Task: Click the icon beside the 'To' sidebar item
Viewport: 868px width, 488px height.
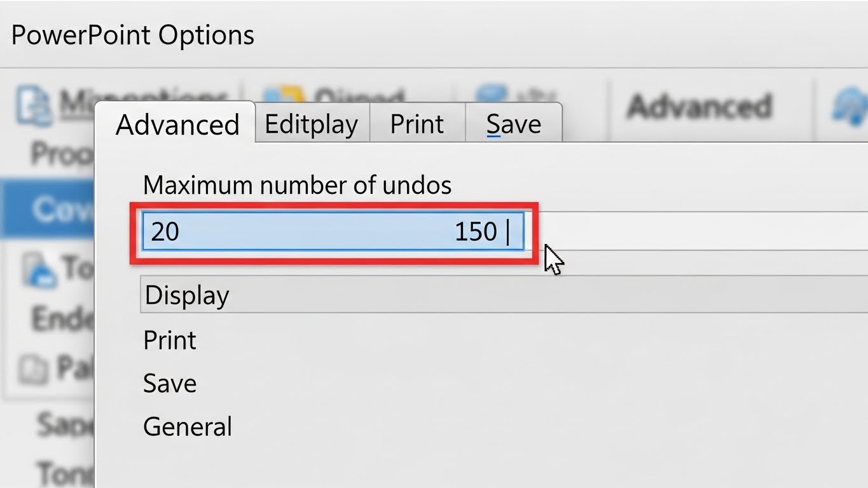Action: pos(39,269)
